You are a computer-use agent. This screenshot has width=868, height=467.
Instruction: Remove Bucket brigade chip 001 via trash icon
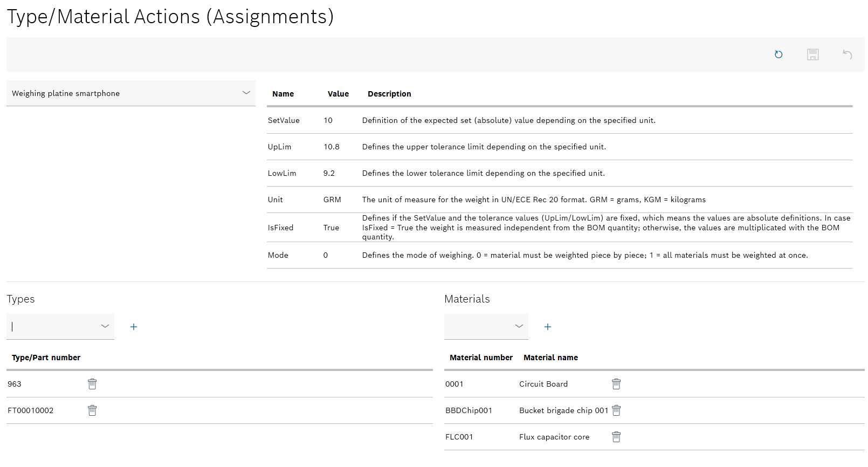[616, 410]
